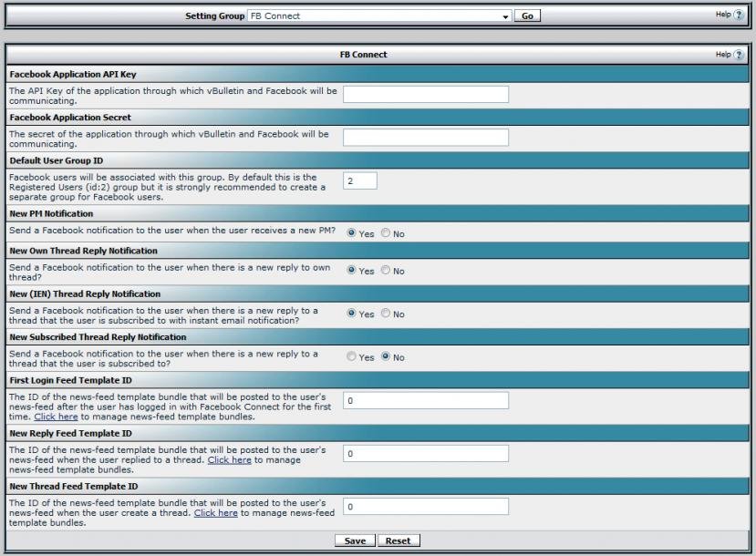
Task: Open the Setting Group dropdown
Action: pos(379,15)
